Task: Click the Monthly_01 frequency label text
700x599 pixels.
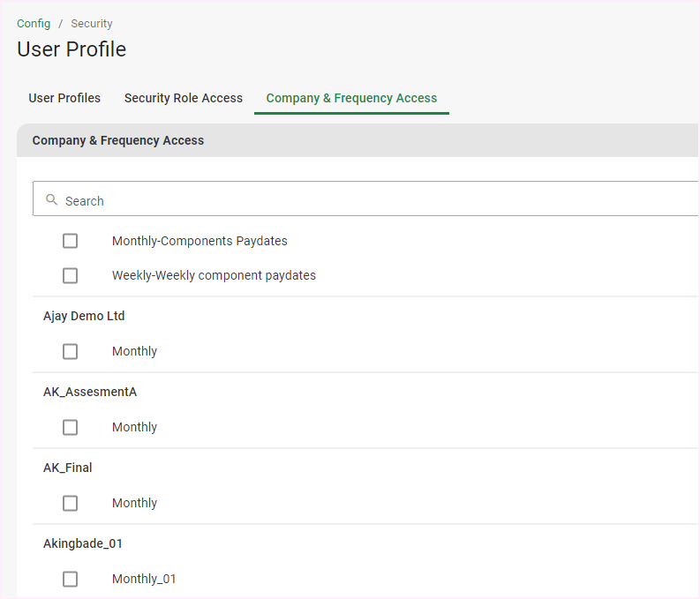Action: click(144, 579)
